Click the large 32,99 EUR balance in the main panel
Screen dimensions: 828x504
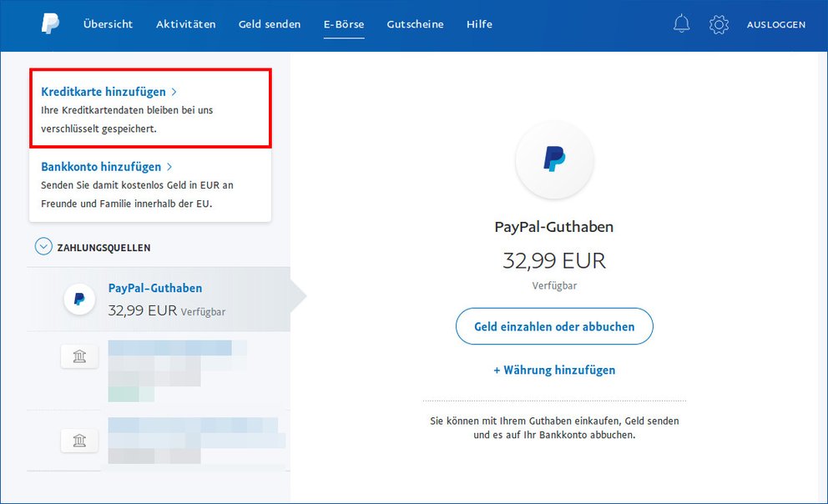point(554,260)
